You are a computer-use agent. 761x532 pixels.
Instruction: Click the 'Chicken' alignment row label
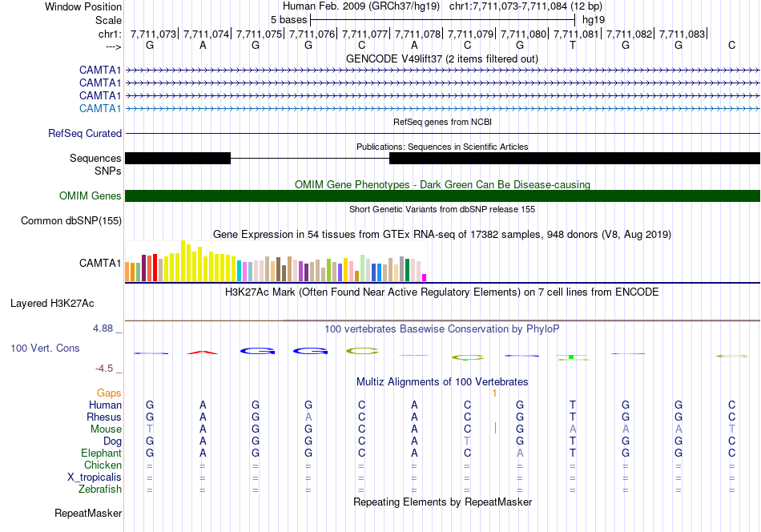[103, 465]
